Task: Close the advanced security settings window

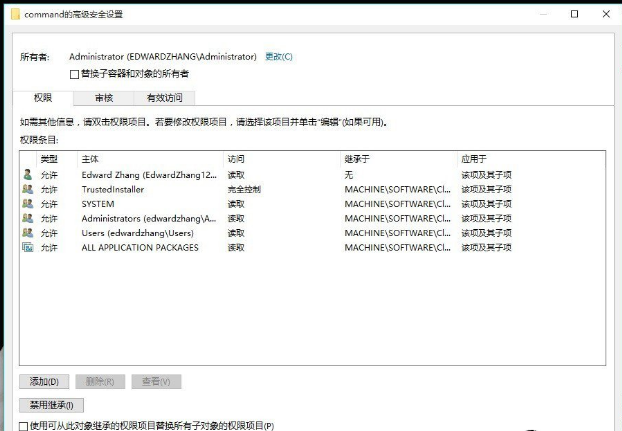Action: coord(606,14)
